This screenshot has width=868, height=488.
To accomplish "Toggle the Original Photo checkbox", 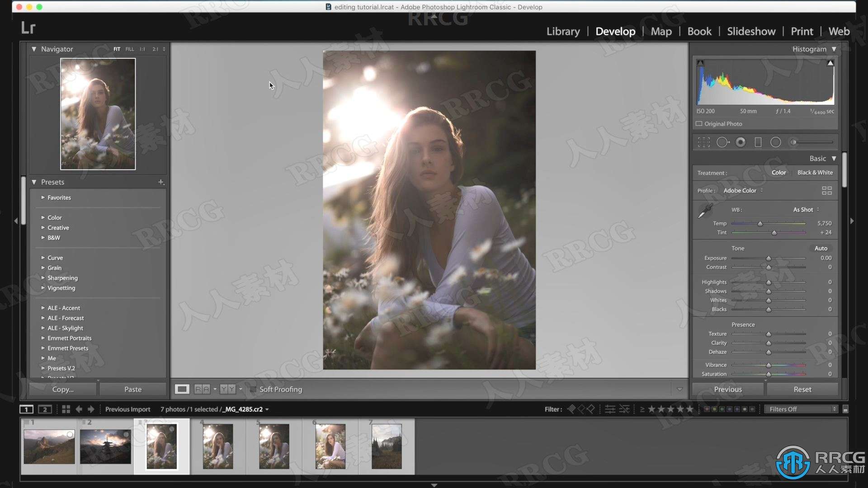I will point(700,123).
